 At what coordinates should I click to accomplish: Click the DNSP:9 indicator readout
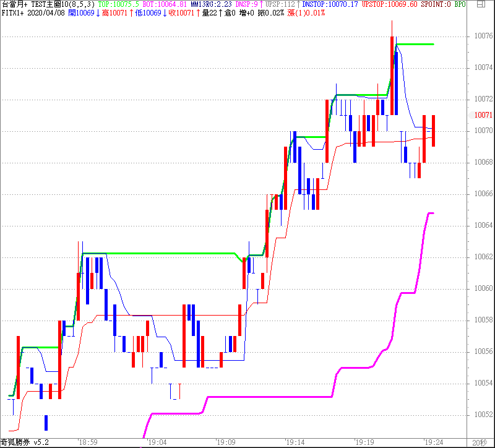[x=247, y=4]
